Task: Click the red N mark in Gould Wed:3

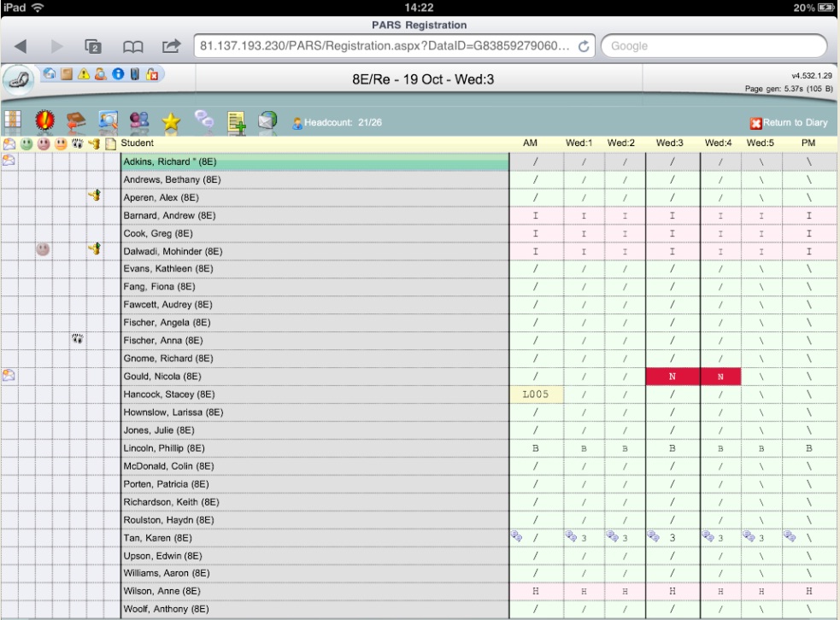Action: [x=673, y=377]
